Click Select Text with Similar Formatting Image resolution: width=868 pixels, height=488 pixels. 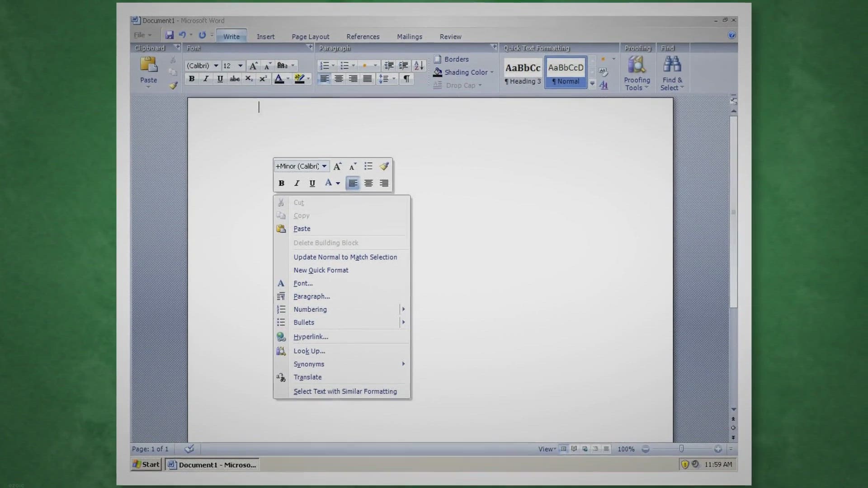pyautogui.click(x=342, y=391)
